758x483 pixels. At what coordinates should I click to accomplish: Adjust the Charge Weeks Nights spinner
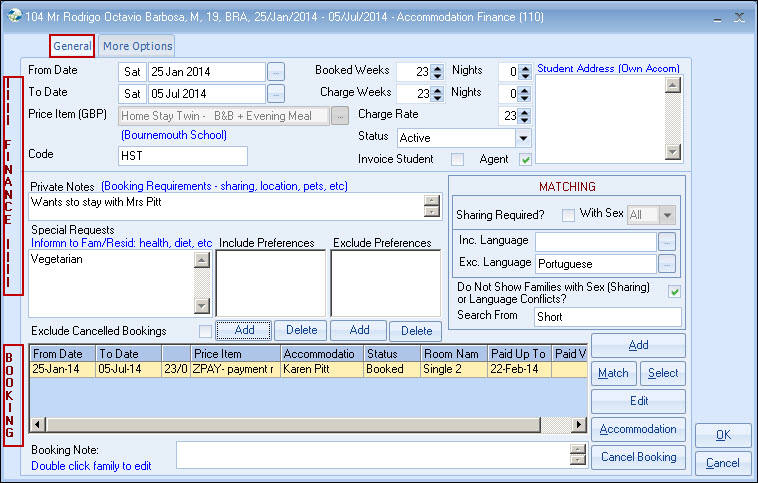click(x=525, y=94)
